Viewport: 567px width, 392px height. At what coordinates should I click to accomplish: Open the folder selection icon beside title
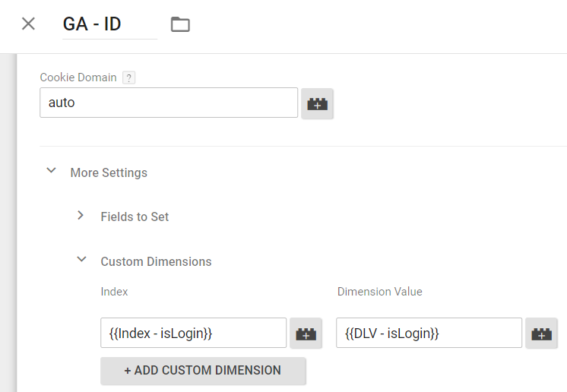180,24
